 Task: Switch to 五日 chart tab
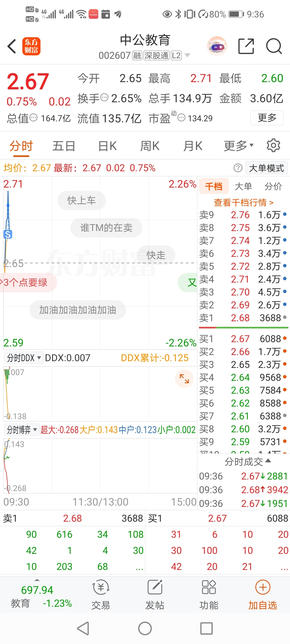click(64, 146)
